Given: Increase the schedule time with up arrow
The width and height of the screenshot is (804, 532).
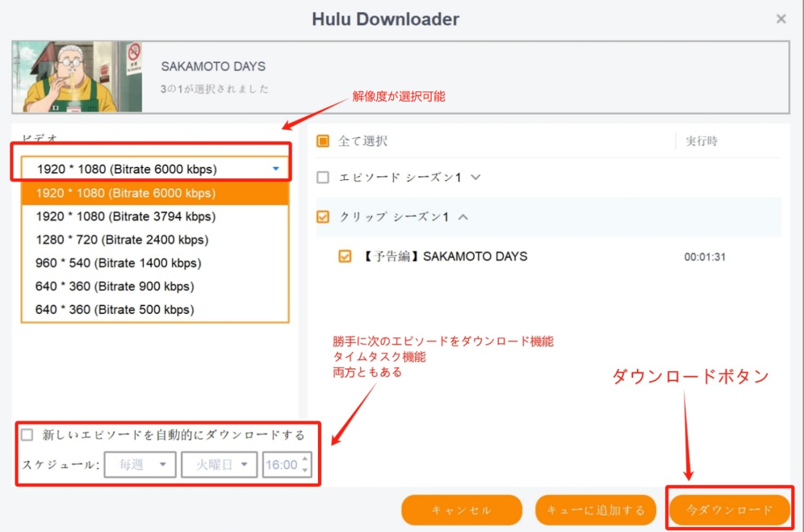Looking at the screenshot, I should click(x=305, y=459).
